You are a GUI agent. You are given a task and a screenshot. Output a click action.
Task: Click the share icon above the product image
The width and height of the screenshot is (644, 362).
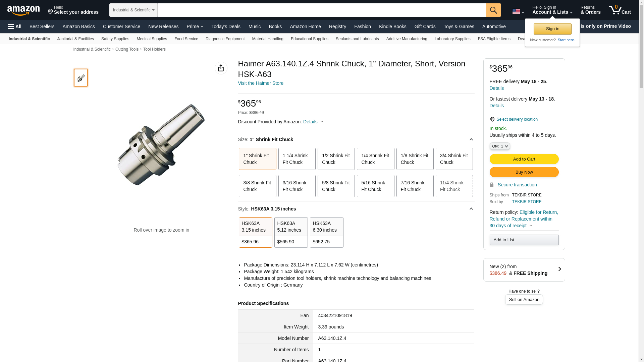pyautogui.click(x=221, y=68)
